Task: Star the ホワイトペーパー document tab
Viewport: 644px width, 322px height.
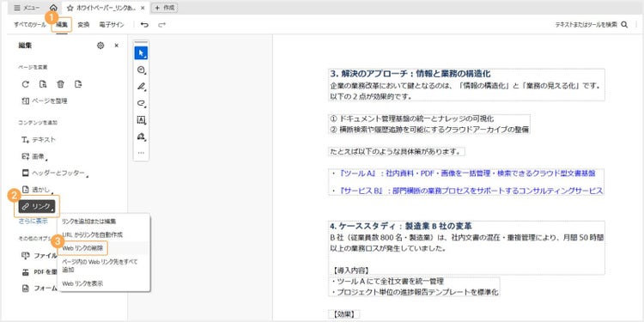Action: point(70,8)
